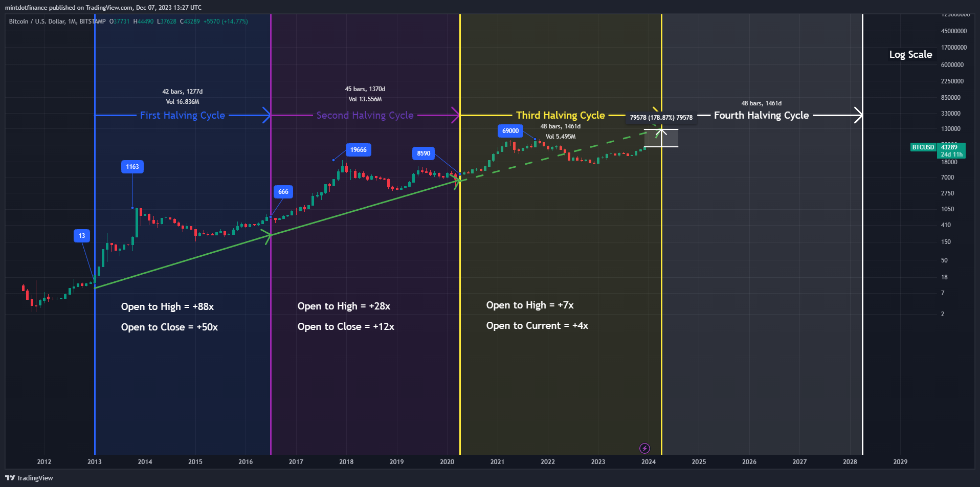The width and height of the screenshot is (980, 487).
Task: Click the 1163 price callout label
Action: click(x=132, y=167)
